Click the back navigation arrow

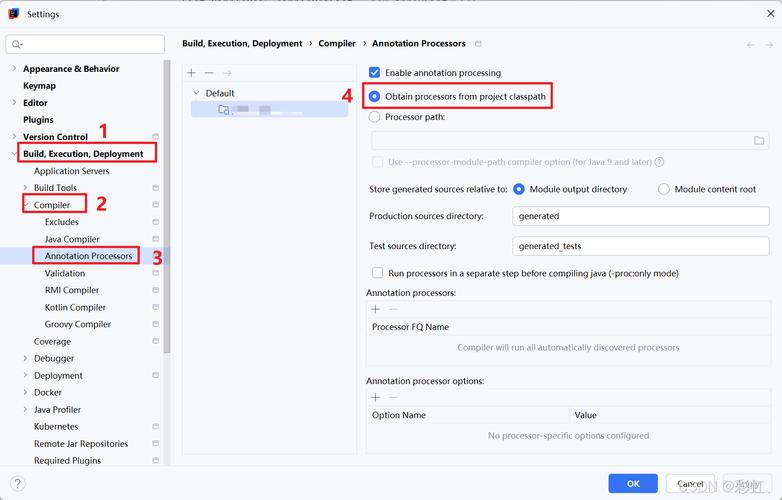(x=751, y=44)
